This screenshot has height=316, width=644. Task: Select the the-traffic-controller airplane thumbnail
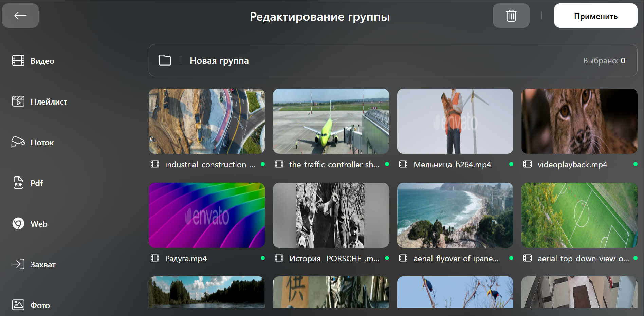[x=331, y=121]
